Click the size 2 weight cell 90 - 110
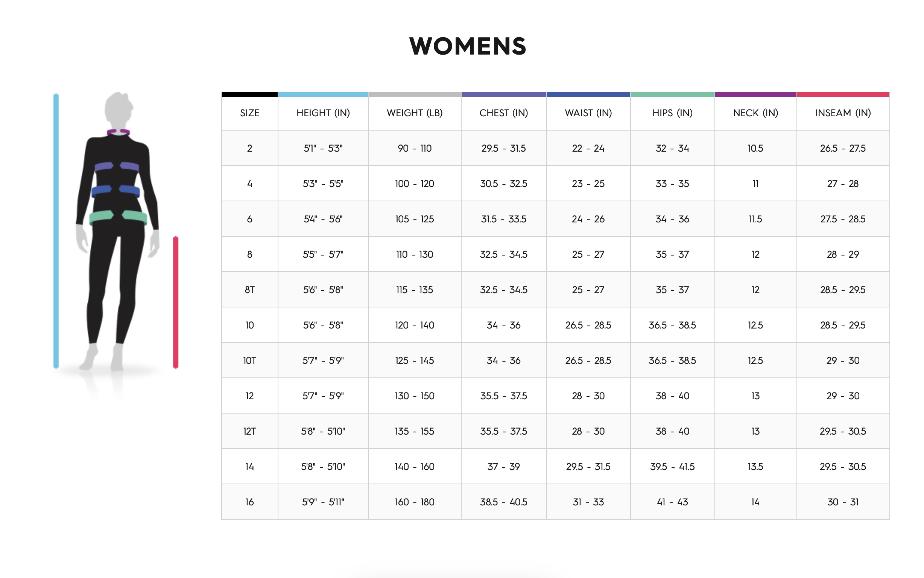924x578 pixels. (x=415, y=148)
